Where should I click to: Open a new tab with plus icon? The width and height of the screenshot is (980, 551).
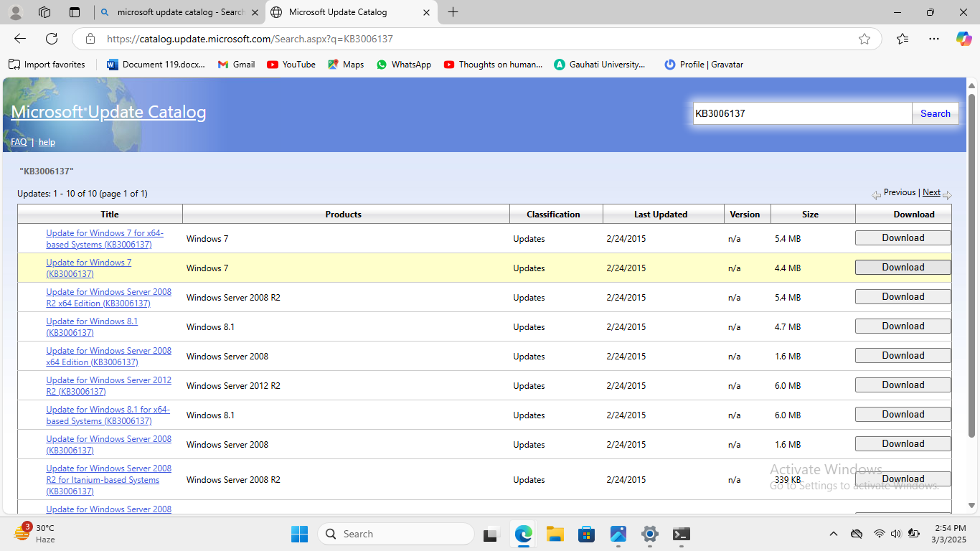[x=453, y=12]
